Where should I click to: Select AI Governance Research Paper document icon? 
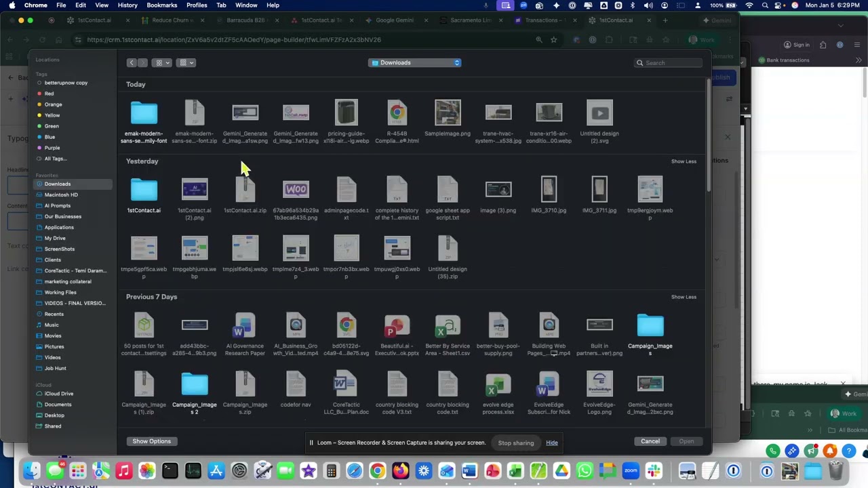[x=245, y=325]
